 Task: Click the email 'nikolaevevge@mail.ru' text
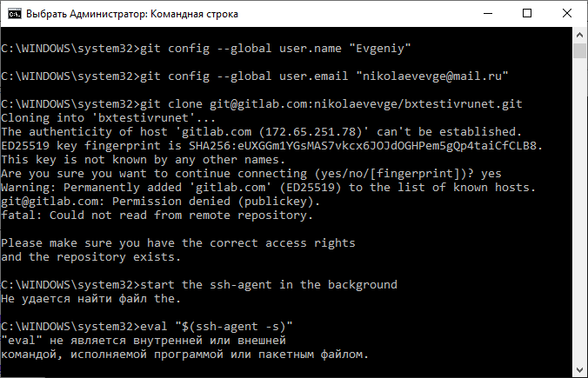coord(432,76)
